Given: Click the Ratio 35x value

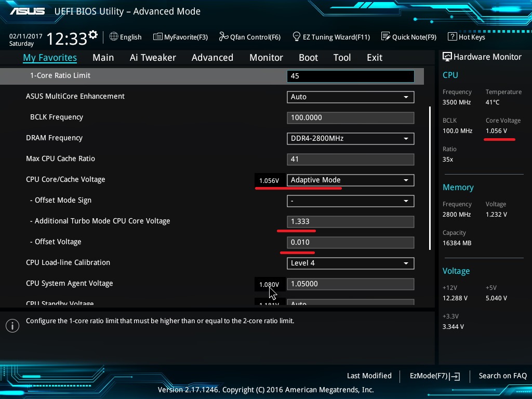Looking at the screenshot, I should [447, 159].
